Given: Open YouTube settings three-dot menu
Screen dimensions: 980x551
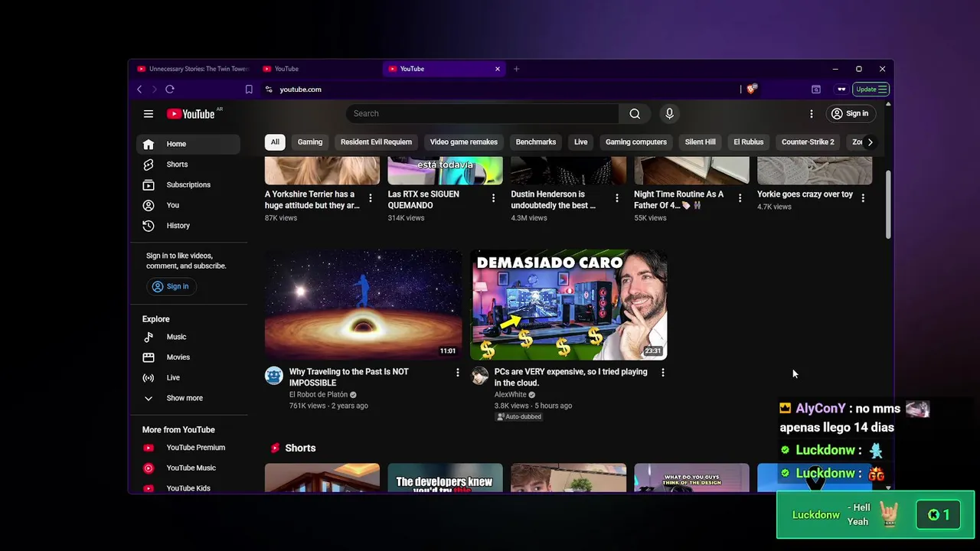Looking at the screenshot, I should click(812, 114).
